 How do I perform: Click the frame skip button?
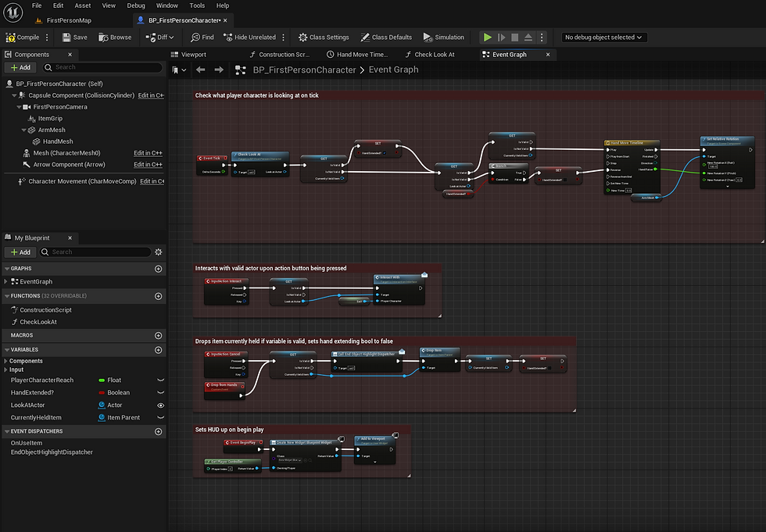501,37
